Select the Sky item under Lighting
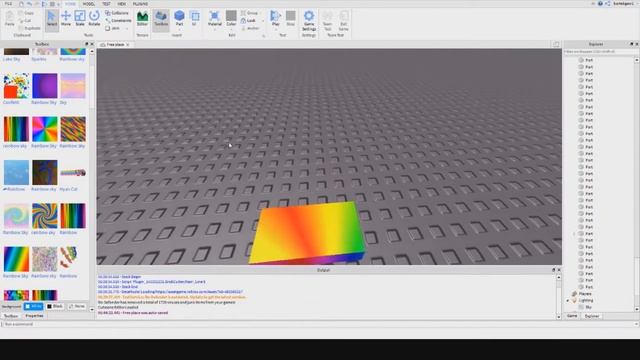This screenshot has width=640, height=360. [x=588, y=307]
